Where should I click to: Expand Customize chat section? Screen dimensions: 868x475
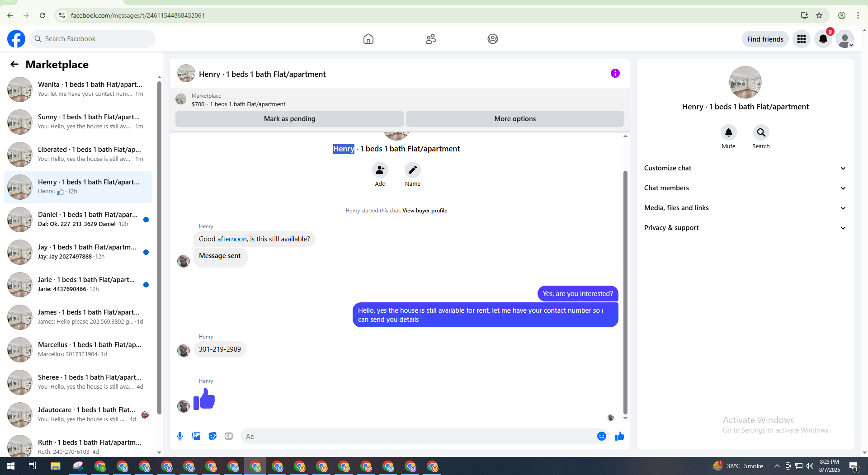[x=745, y=168]
